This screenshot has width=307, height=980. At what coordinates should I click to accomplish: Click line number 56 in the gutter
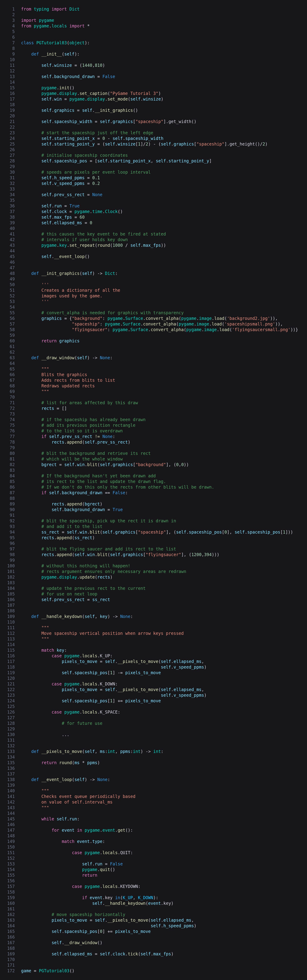[12, 318]
